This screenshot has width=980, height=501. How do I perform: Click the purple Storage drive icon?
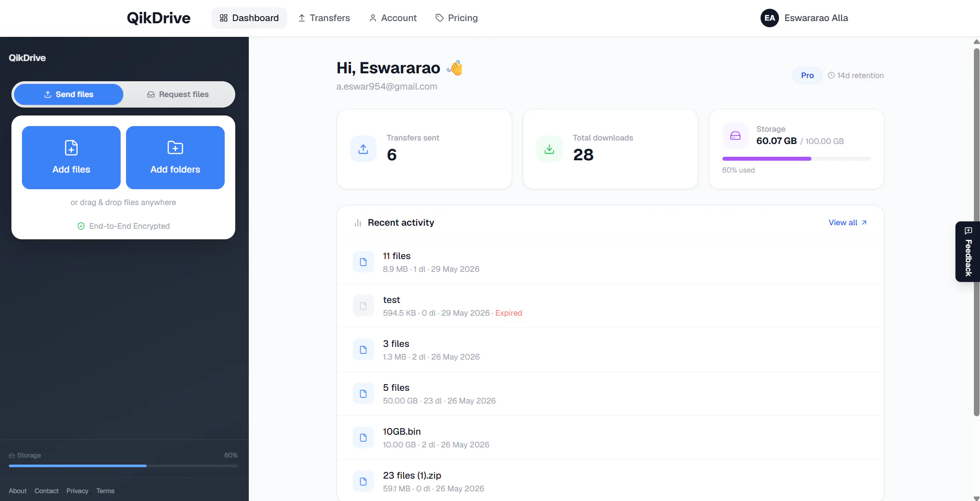click(736, 136)
